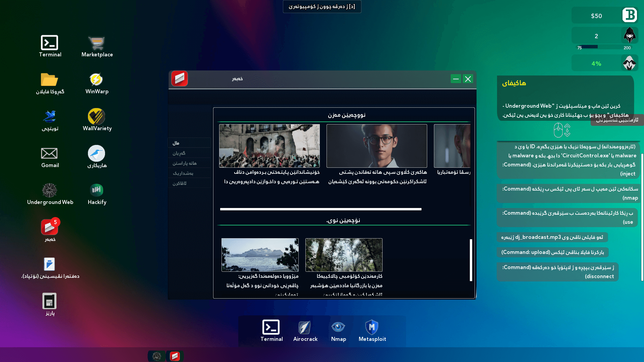Minimize the news window
The width and height of the screenshot is (644, 362).
point(455,79)
